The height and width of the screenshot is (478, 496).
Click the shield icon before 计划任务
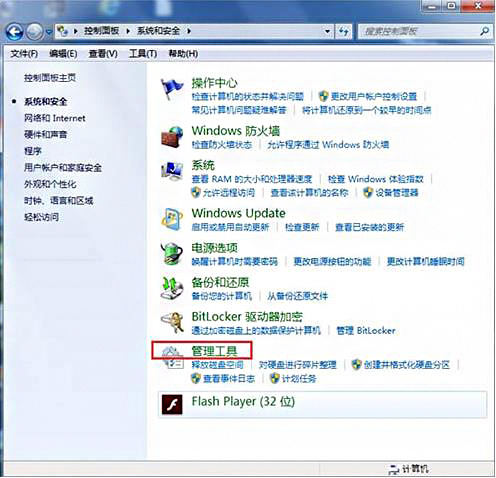point(275,378)
